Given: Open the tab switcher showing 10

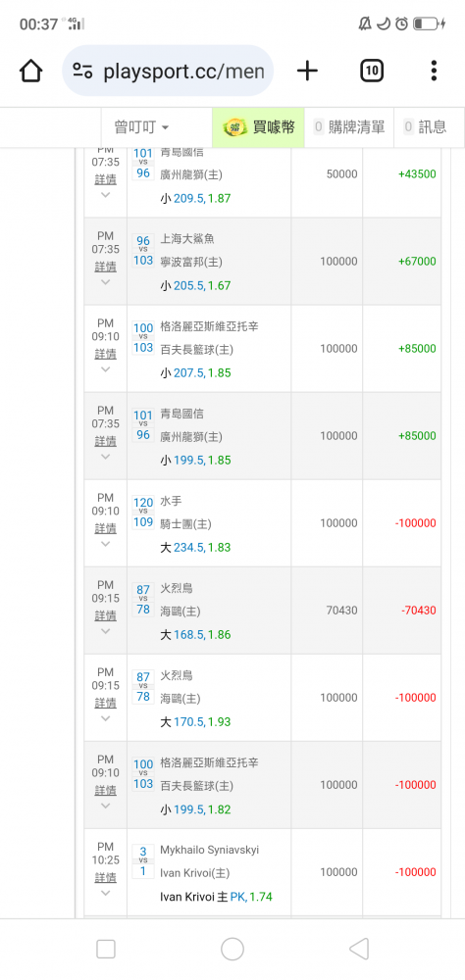Looking at the screenshot, I should point(372,71).
